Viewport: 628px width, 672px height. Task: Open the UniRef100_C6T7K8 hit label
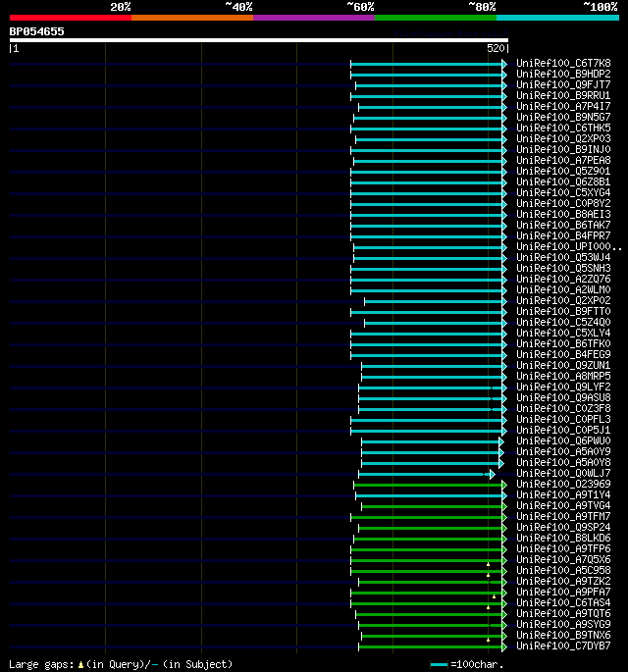(563, 64)
